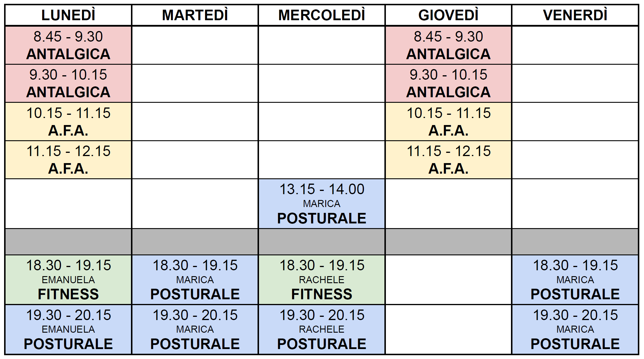Select Friday's 19.30 - 20.15 POSTURALE cell
The width and height of the screenshot is (644, 359).
[575, 329]
